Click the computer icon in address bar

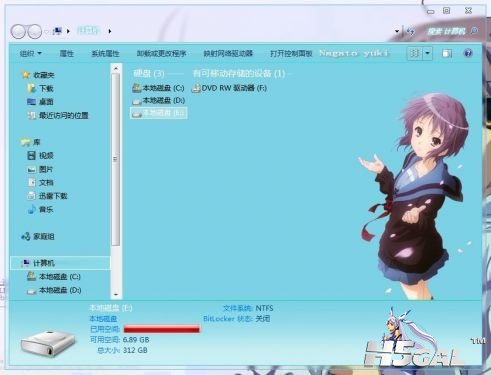[58, 31]
